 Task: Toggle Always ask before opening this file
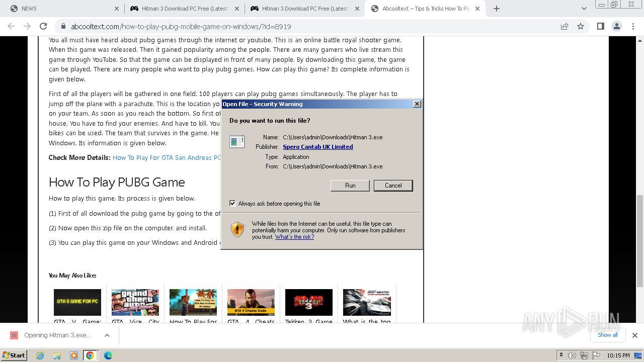(x=232, y=204)
